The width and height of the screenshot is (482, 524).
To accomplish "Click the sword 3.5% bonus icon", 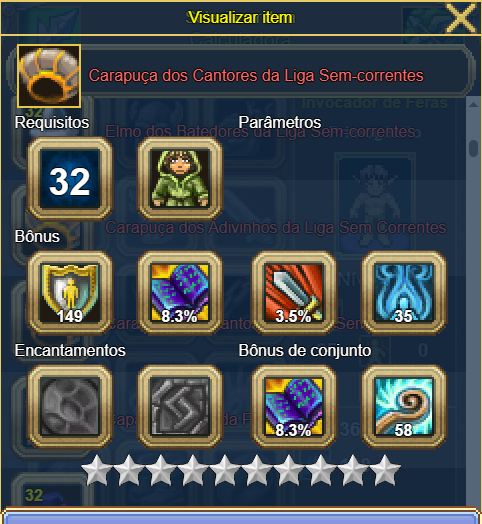I will 294,293.
